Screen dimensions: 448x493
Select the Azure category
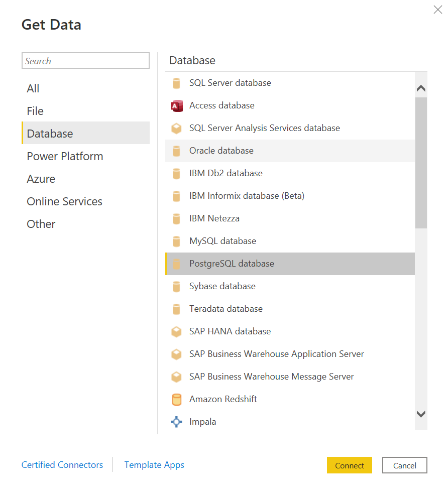[x=41, y=179]
